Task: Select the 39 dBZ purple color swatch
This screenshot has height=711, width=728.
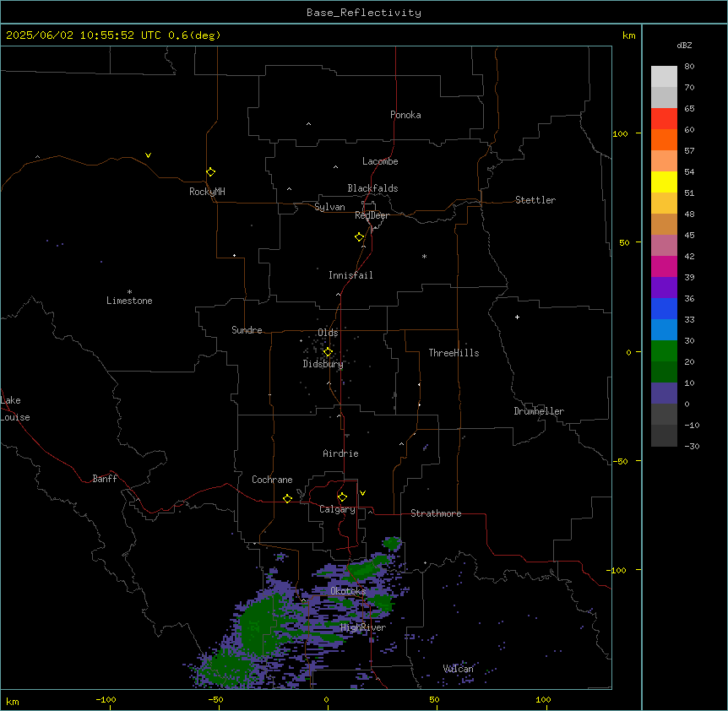Action: tap(664, 287)
